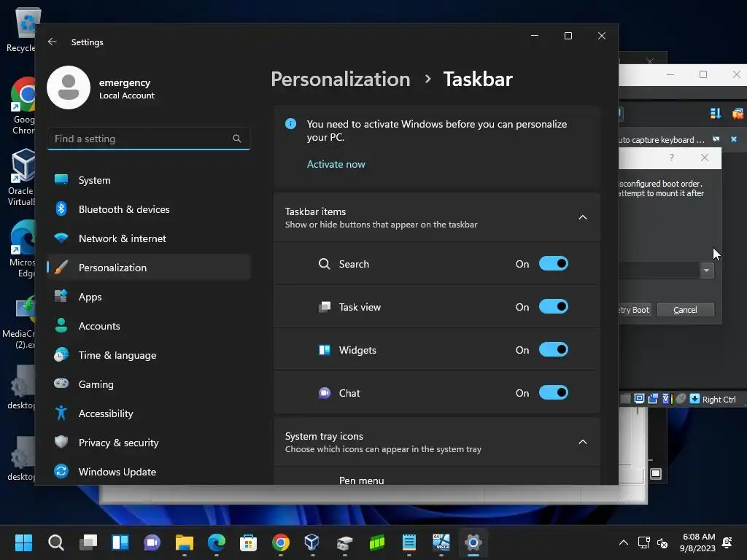The width and height of the screenshot is (747, 560).
Task: Turn off the Chat taskbar toggle
Action: coord(553,393)
